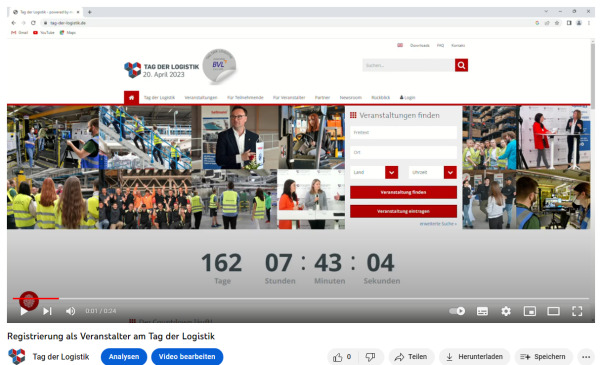Click the red search magnifier in the video
This screenshot has width=600, height=365.
pyautogui.click(x=461, y=65)
